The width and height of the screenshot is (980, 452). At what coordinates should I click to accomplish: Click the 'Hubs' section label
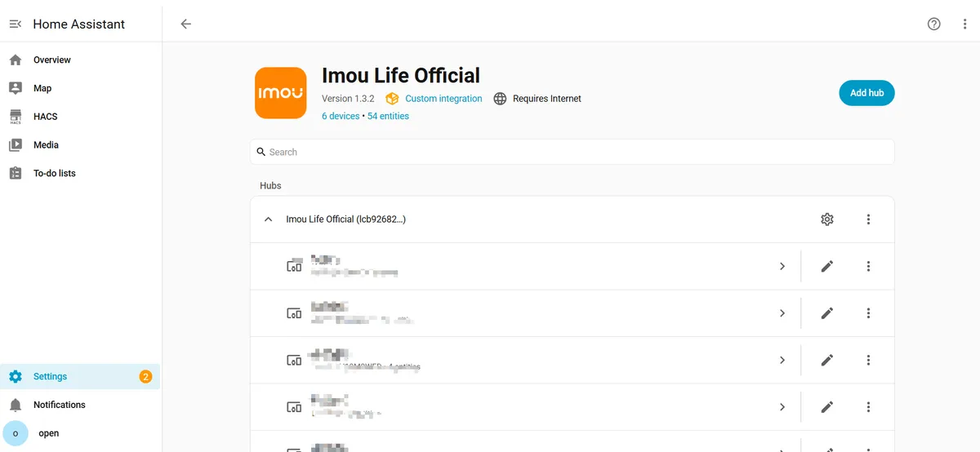(270, 186)
